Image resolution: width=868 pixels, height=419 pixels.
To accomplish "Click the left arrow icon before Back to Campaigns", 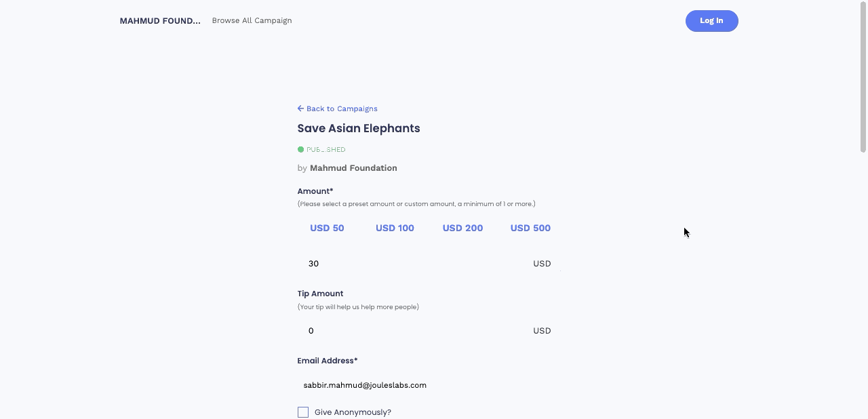I will click(x=300, y=108).
